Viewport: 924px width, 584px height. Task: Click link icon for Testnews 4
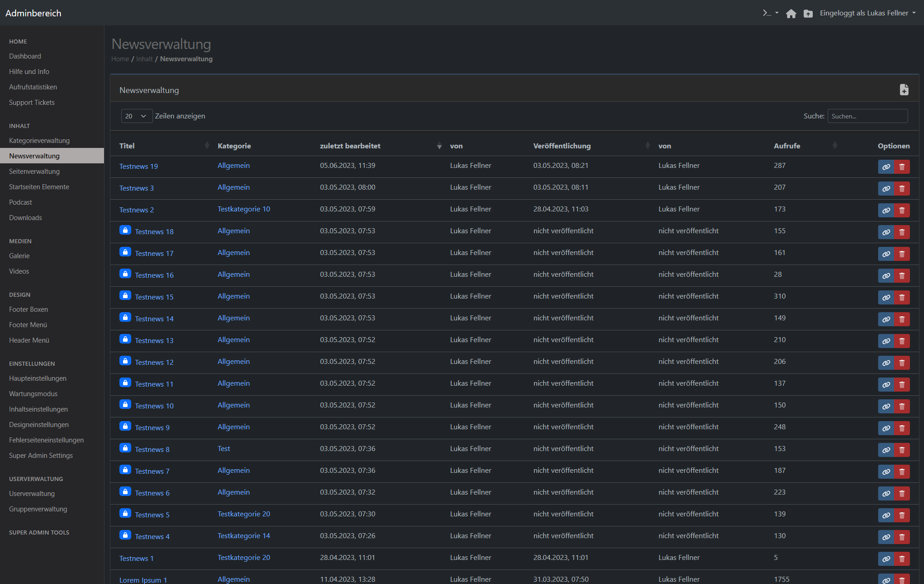click(x=886, y=537)
